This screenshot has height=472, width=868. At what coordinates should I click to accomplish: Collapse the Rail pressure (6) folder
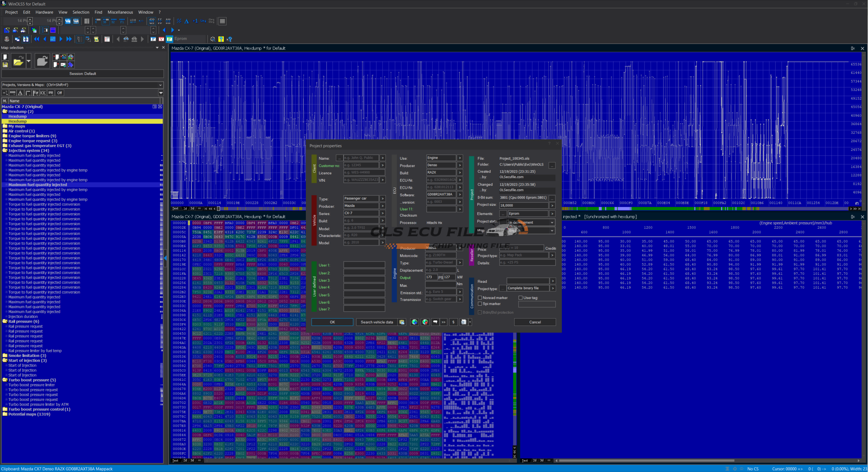pyautogui.click(x=5, y=321)
